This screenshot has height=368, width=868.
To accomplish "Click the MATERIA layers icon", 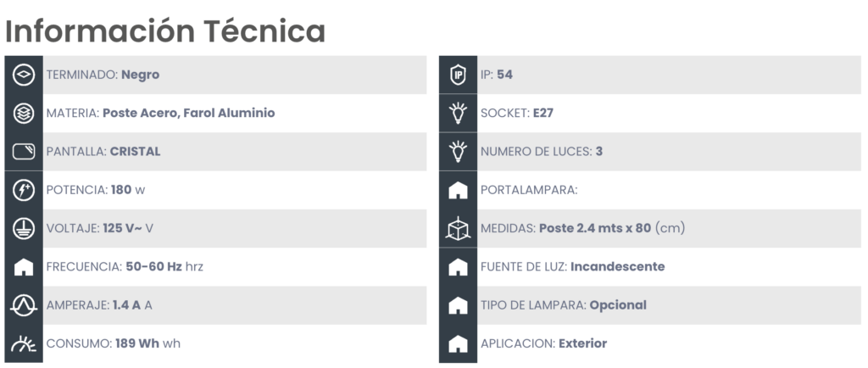I will click(23, 113).
